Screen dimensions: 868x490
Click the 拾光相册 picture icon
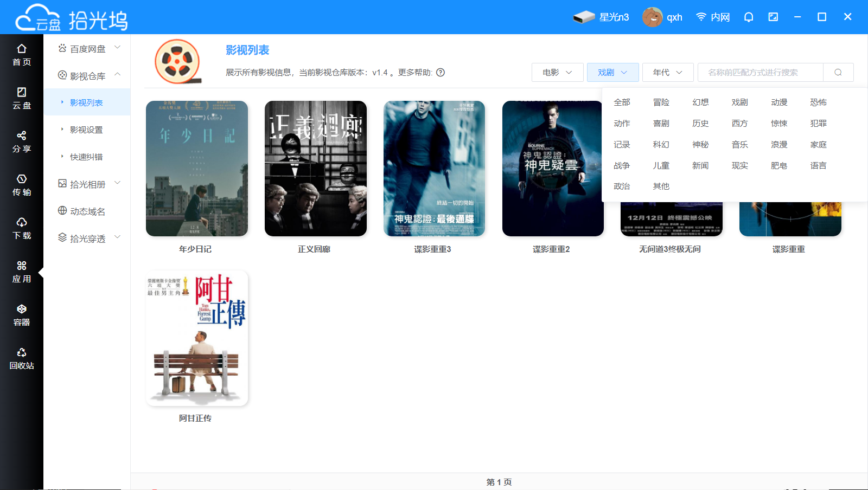tap(62, 184)
